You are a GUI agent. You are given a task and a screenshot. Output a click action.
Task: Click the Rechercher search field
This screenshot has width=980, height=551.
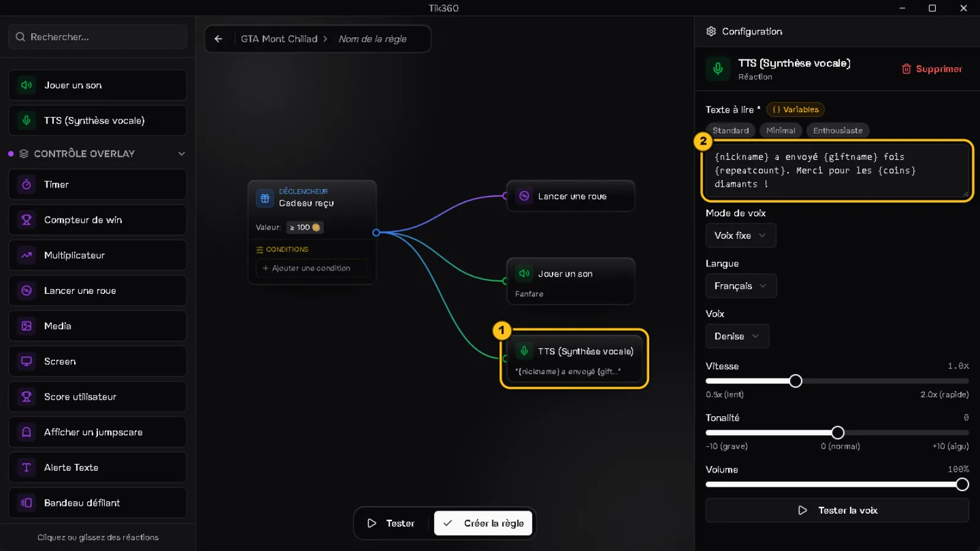pyautogui.click(x=98, y=37)
